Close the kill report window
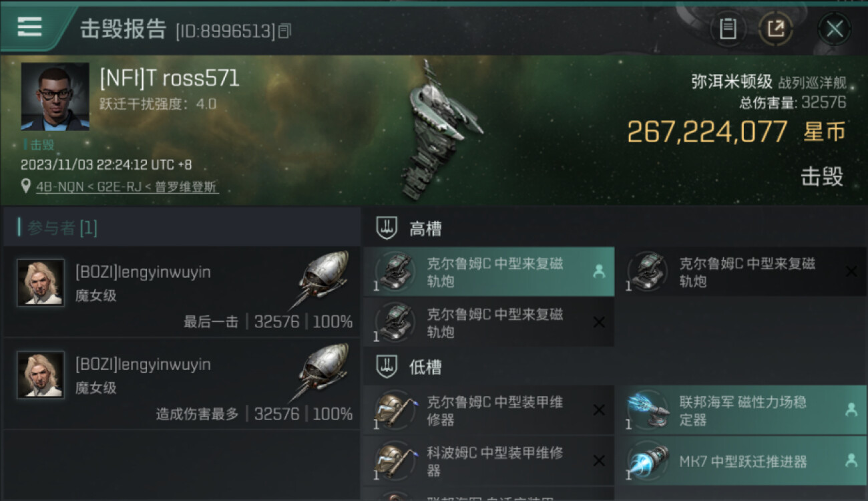This screenshot has width=868, height=501. 835,29
